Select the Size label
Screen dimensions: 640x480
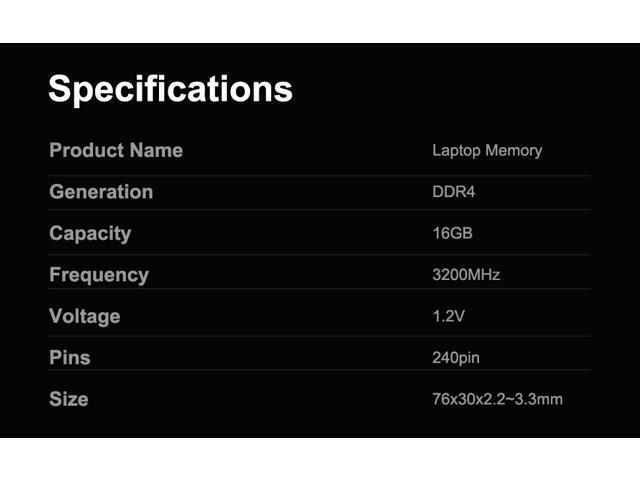tap(68, 399)
